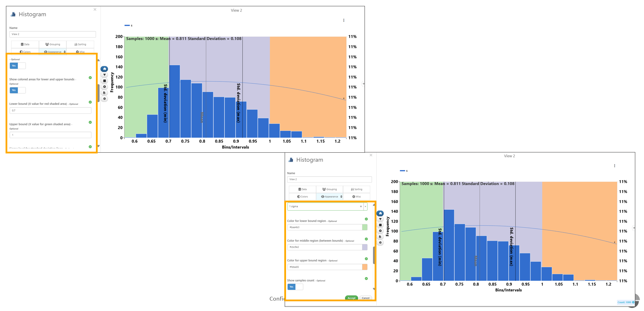Screen dimensions: 644x311
Task: Expand the Appearance tab arrows in the top Histogram panel
Action: [65, 52]
